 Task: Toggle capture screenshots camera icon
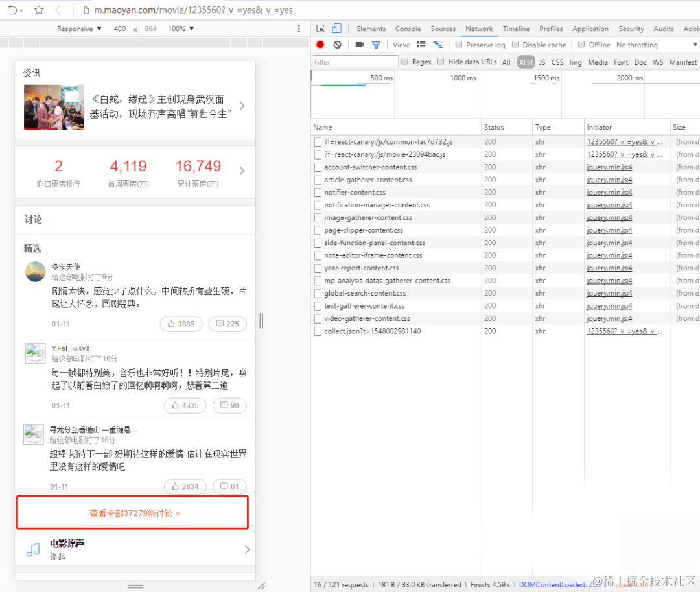click(x=359, y=45)
